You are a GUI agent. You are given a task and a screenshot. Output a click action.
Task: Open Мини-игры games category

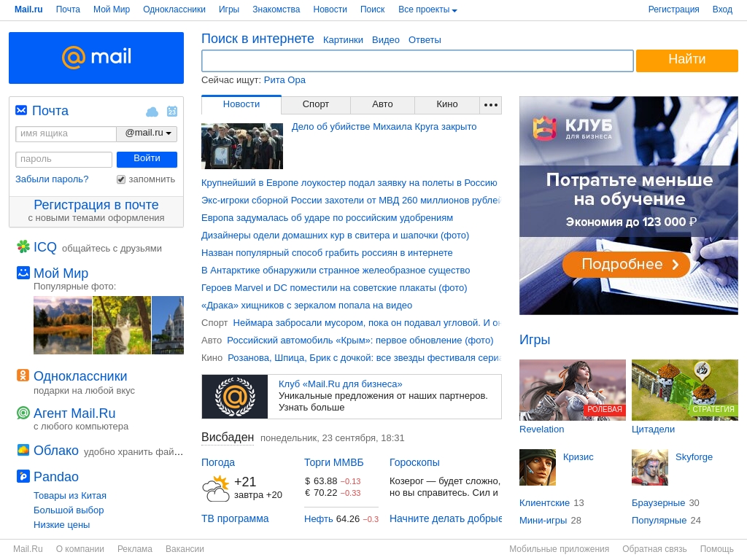(x=543, y=521)
